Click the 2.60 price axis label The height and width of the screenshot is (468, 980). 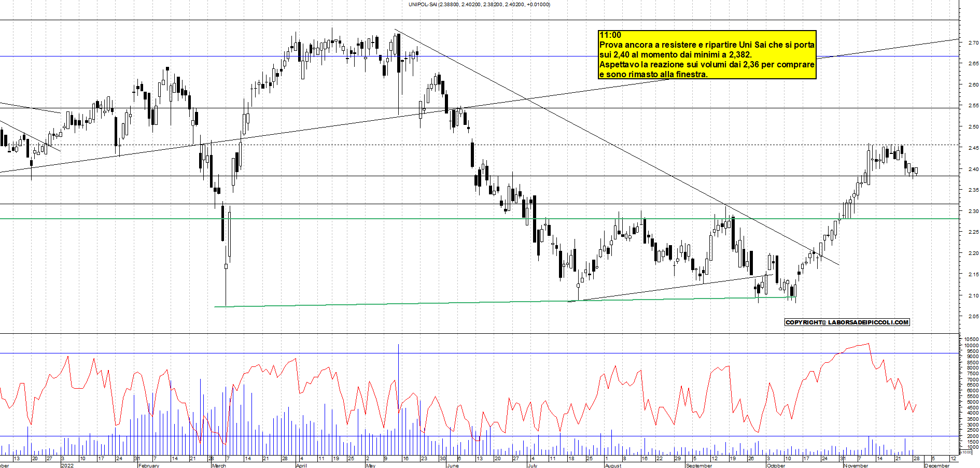(973, 84)
